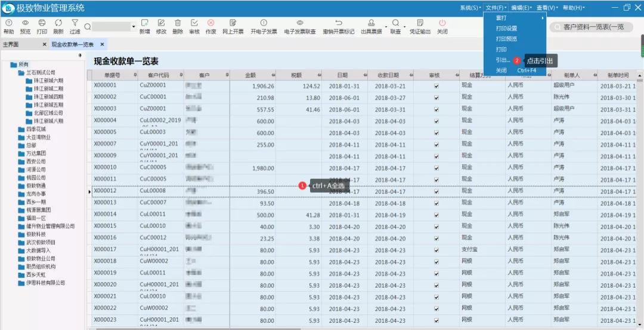The height and width of the screenshot is (330, 644).
Task: Expand the 联查 dropdown arrow
Action: pos(405,27)
